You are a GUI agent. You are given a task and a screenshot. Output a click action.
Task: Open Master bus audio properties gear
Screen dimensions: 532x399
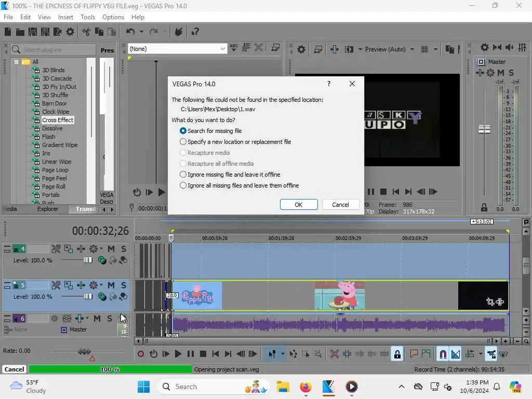point(485,47)
